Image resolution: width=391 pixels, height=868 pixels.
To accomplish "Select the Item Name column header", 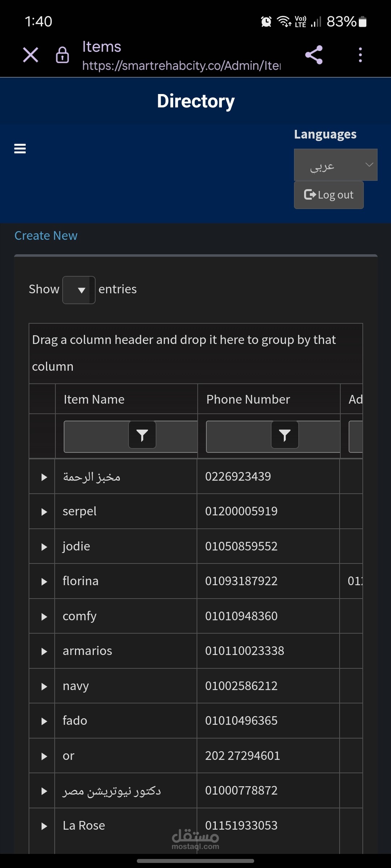I will point(93,399).
